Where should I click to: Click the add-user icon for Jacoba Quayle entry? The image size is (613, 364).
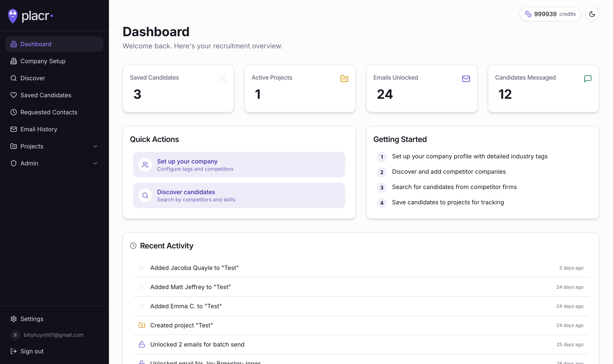(142, 268)
